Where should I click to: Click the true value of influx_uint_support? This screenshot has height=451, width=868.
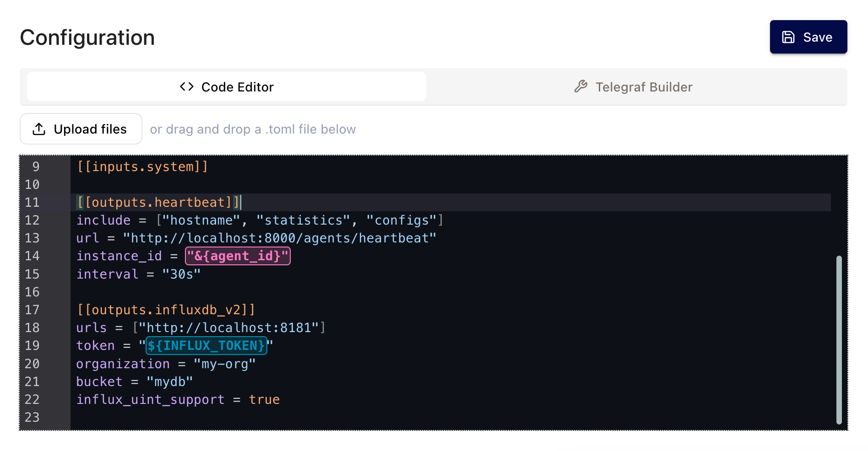(x=264, y=400)
